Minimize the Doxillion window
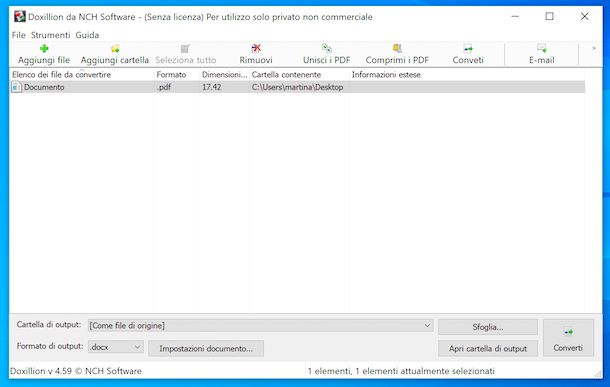The height and width of the screenshot is (387, 610). point(515,16)
